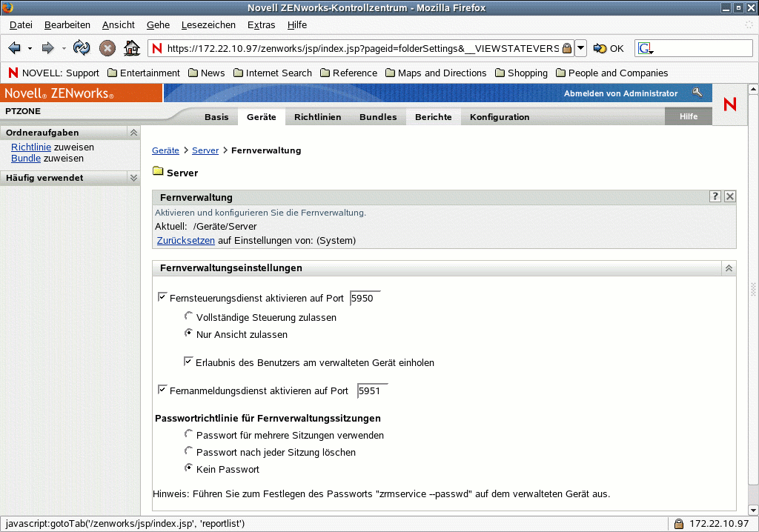Switch to the Bundles tab
Viewport: 759px width, 532px height.
click(378, 117)
